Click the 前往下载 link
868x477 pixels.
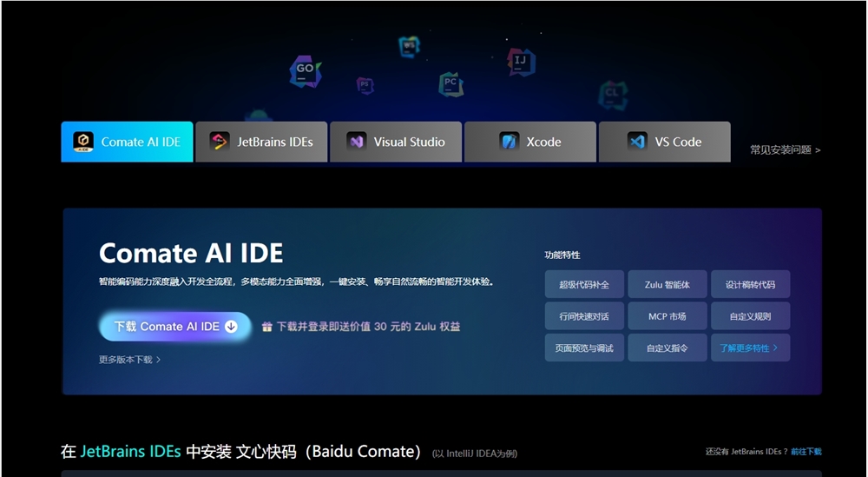[806, 452]
